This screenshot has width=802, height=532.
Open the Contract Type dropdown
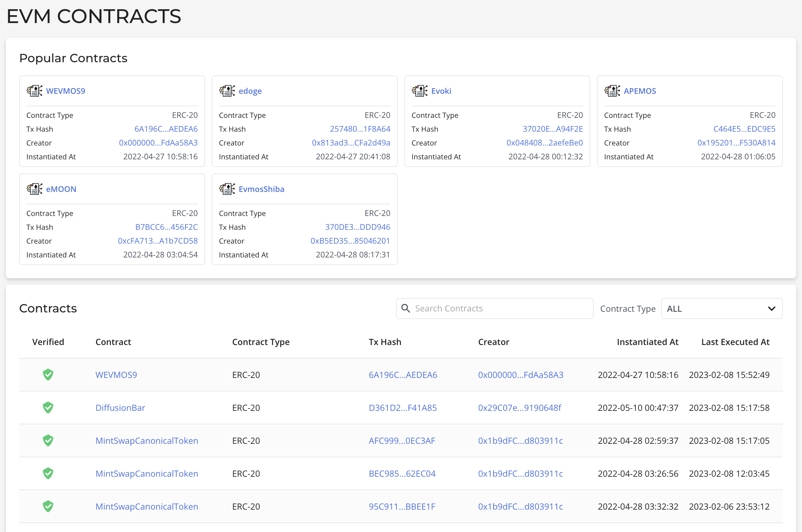click(x=721, y=308)
